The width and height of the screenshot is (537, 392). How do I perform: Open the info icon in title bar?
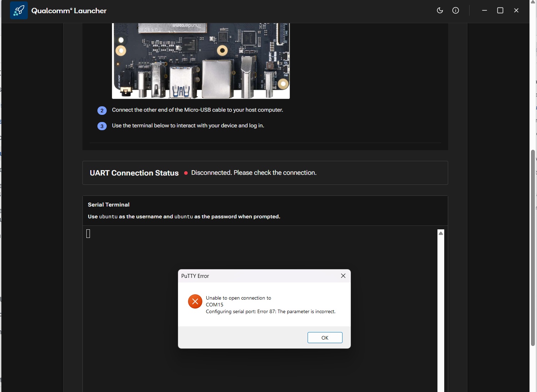pyautogui.click(x=456, y=10)
